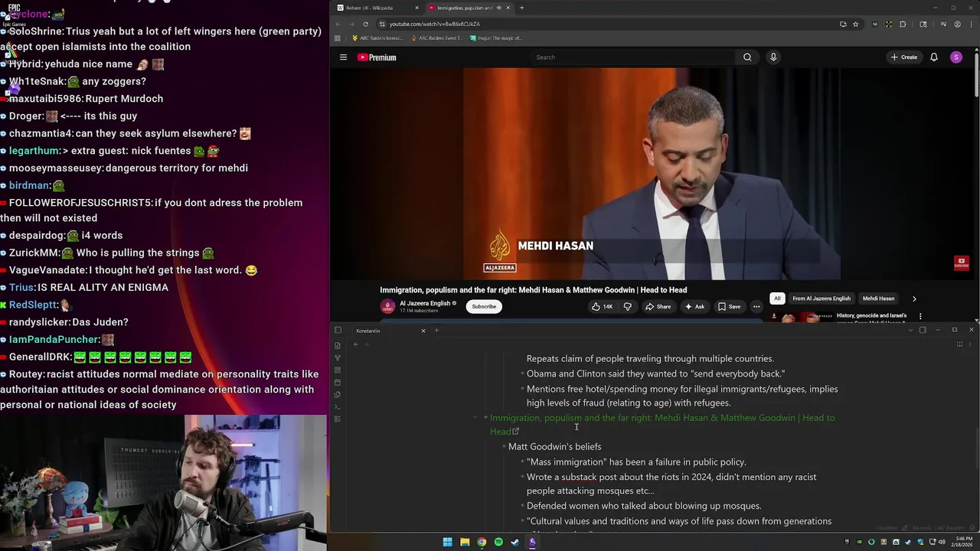This screenshot has width=980, height=551.
Task: Close the Konstantin tab in Obsidian
Action: (x=423, y=331)
